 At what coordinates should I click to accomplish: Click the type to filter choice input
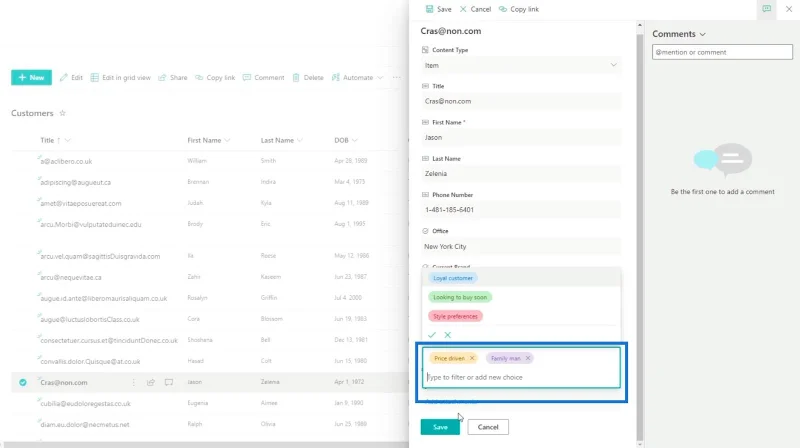pos(521,377)
